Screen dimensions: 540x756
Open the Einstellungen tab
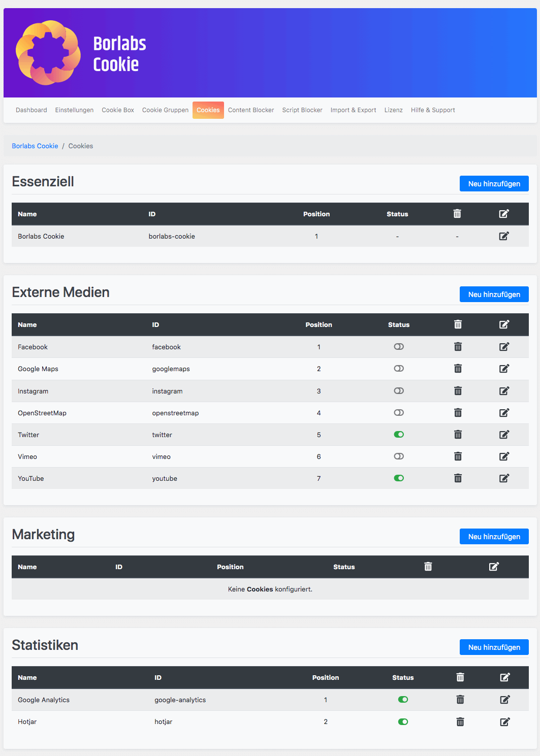click(x=74, y=110)
